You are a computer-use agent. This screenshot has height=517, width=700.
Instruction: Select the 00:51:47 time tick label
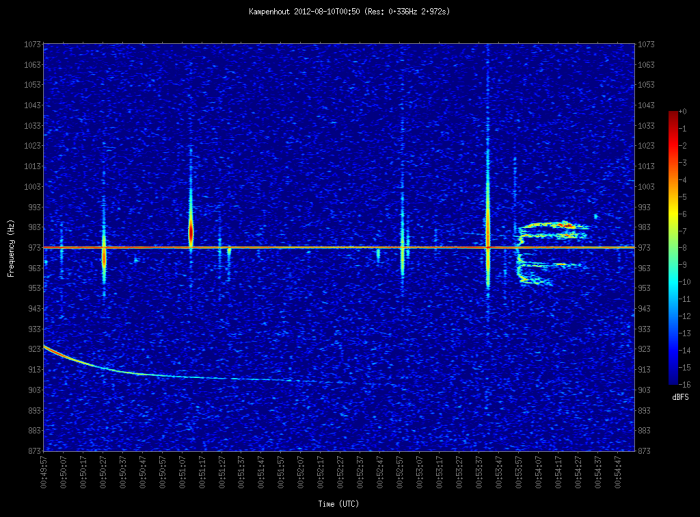(261, 472)
